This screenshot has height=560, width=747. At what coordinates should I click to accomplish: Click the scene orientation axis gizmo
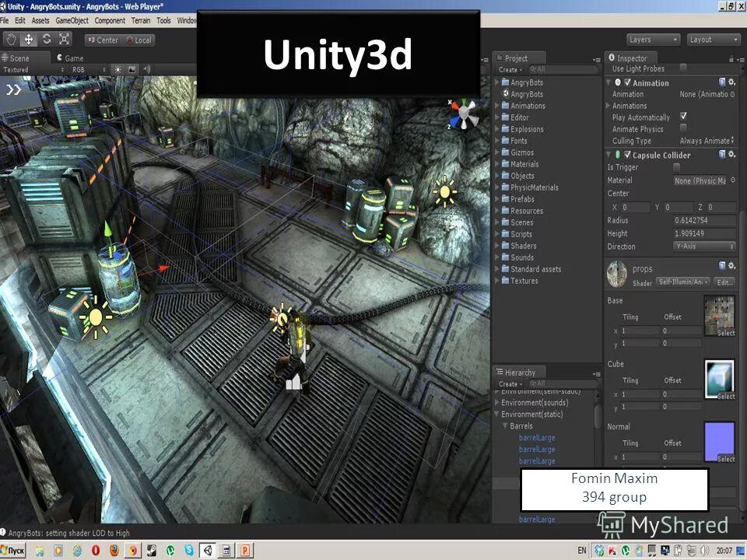462,114
